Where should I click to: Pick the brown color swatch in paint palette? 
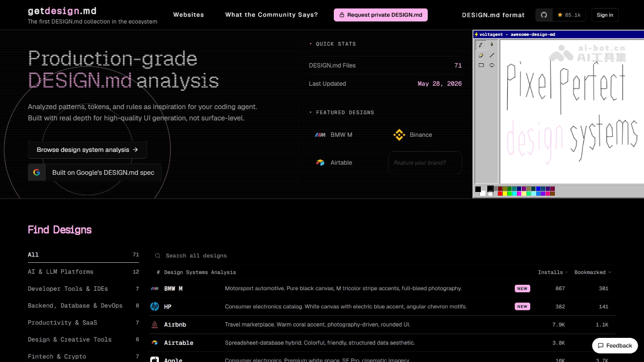tap(553, 194)
